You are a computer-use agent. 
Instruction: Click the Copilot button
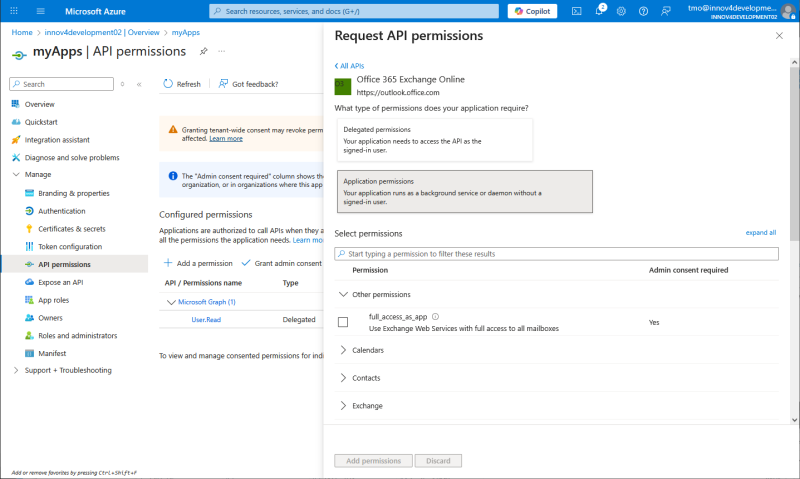pos(532,11)
